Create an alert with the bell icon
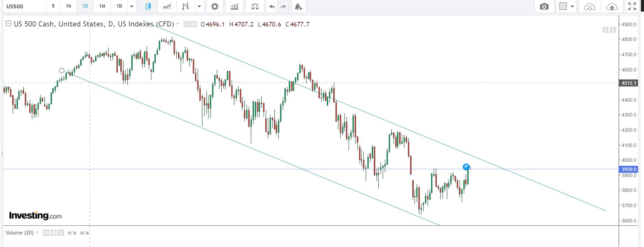 click(298, 6)
